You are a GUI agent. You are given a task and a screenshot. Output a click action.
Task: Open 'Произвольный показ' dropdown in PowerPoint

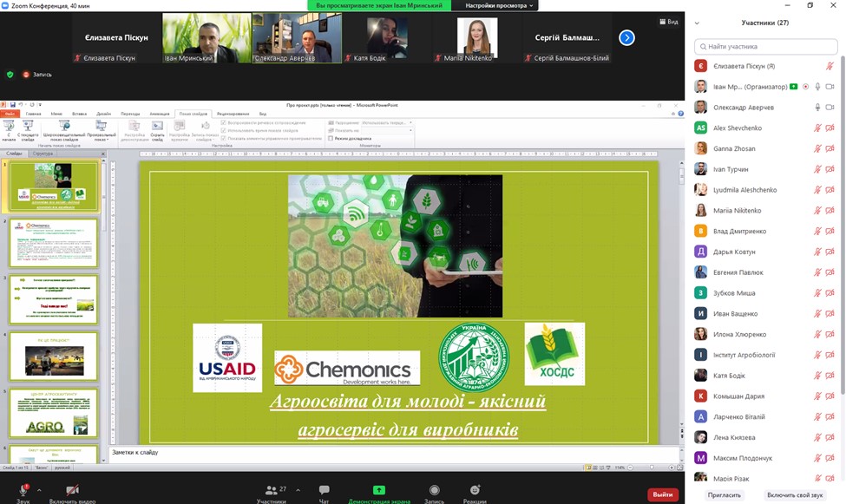tap(101, 129)
